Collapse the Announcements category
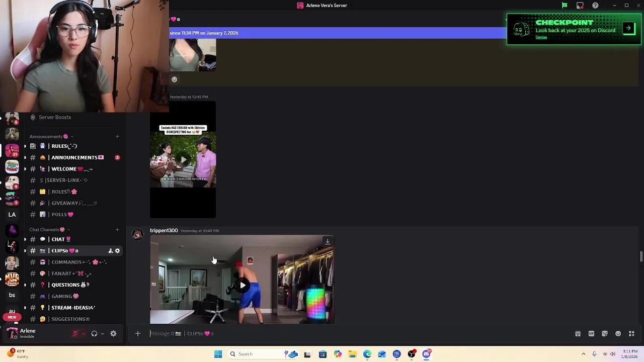The image size is (644, 362). 51,136
